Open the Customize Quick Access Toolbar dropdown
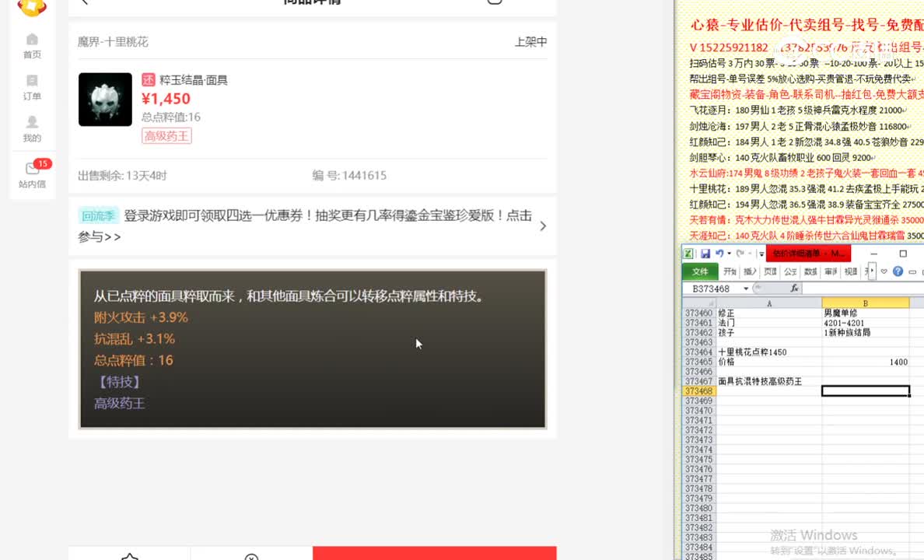 pyautogui.click(x=761, y=254)
